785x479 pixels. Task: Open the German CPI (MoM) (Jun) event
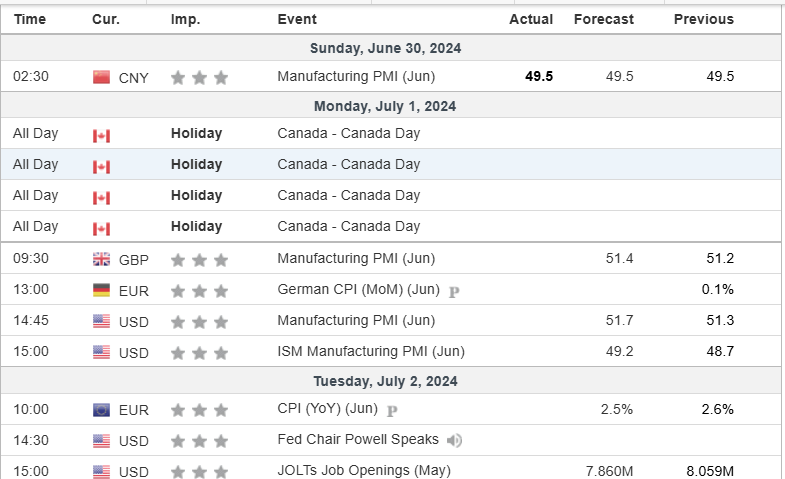(x=358, y=289)
